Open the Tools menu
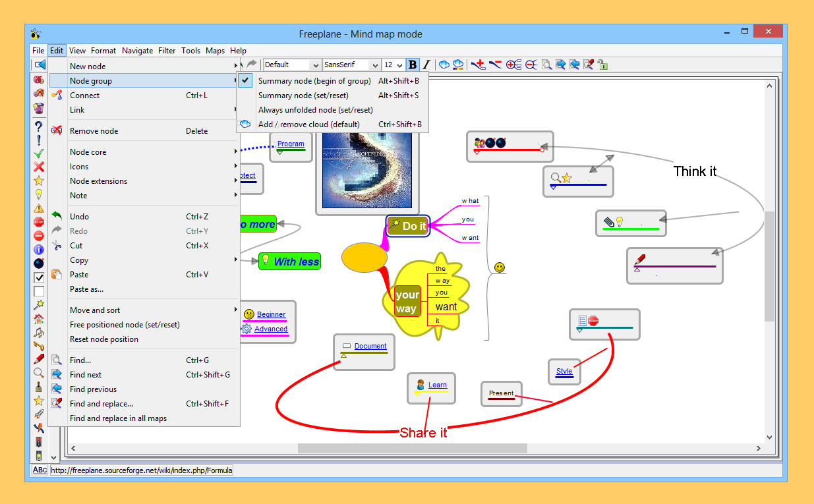Image resolution: width=814 pixels, height=504 pixels. click(190, 50)
